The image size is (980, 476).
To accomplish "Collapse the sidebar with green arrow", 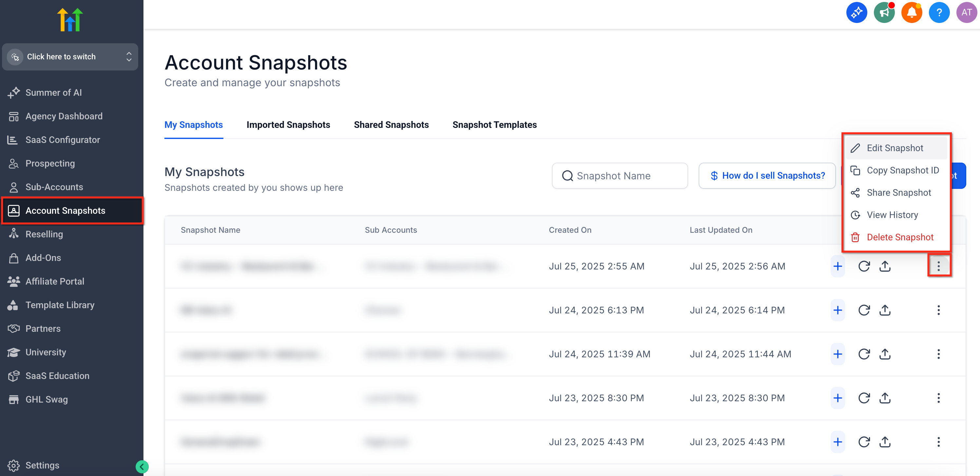I will (142, 466).
